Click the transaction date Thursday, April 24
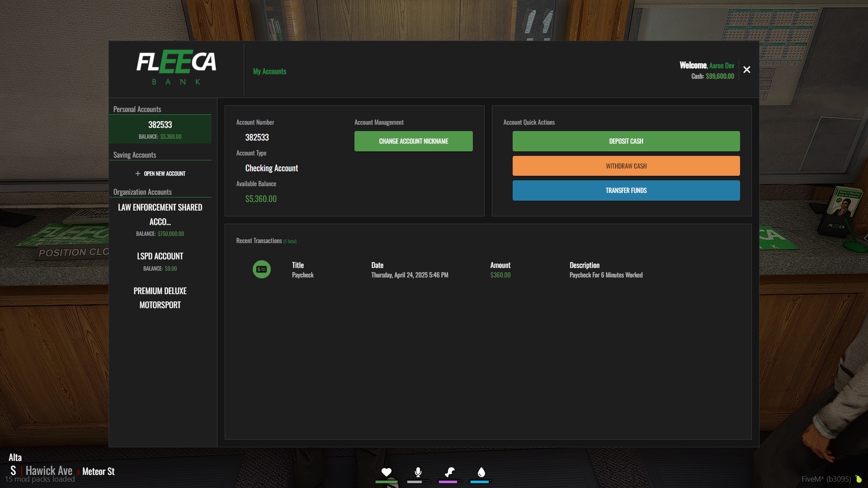868x488 pixels. 410,275
